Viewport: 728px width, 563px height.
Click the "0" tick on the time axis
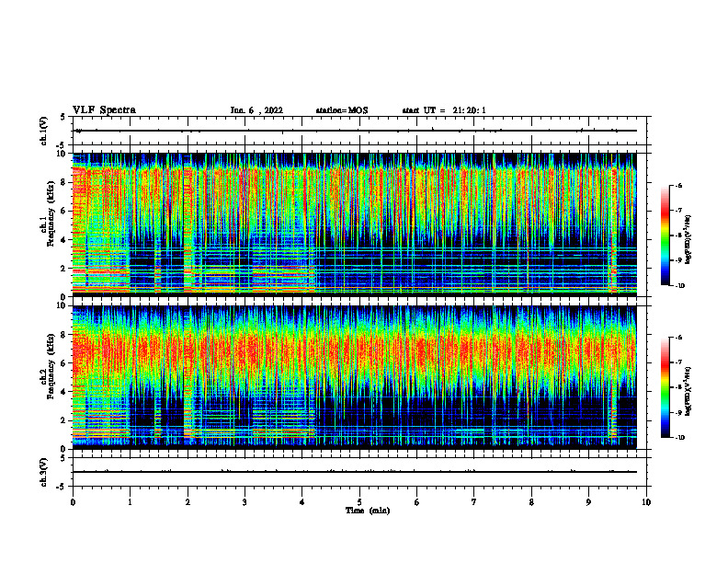pyautogui.click(x=73, y=502)
